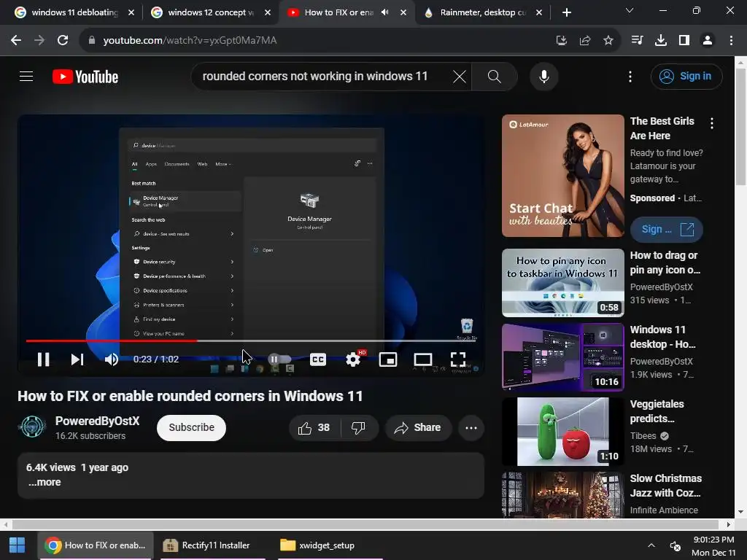Like the video with thumbs up

pos(314,427)
